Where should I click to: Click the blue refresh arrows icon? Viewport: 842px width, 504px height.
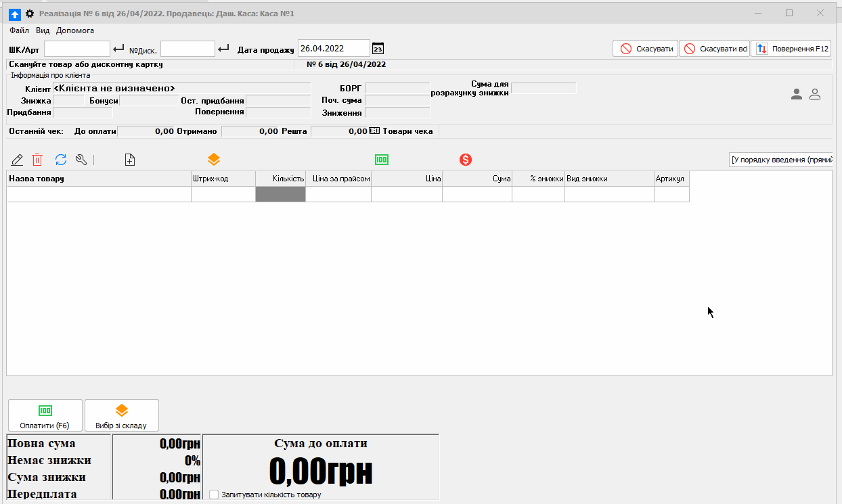click(x=61, y=160)
